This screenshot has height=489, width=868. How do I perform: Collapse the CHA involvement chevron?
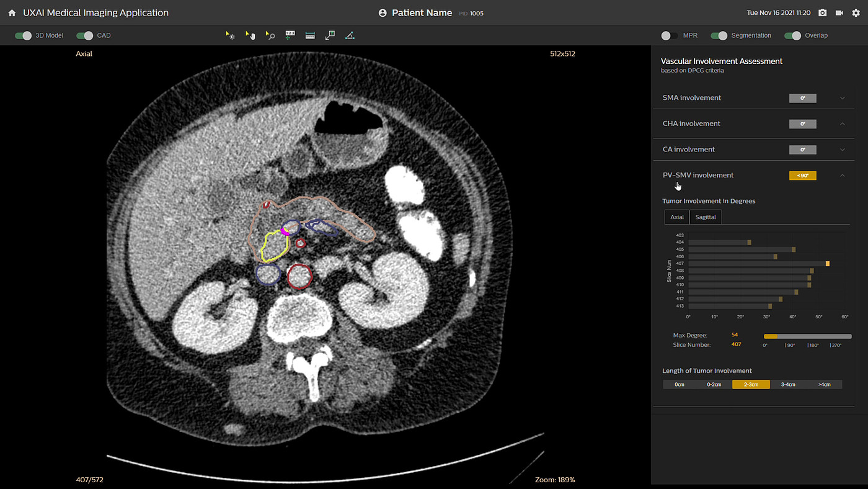[843, 124]
